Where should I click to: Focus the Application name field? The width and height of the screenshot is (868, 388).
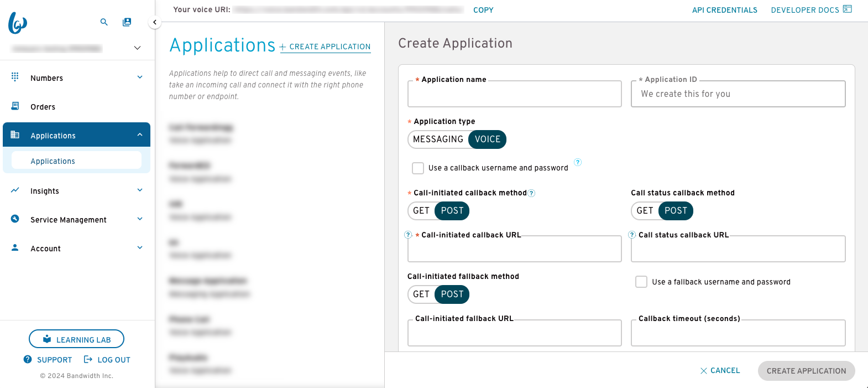515,94
